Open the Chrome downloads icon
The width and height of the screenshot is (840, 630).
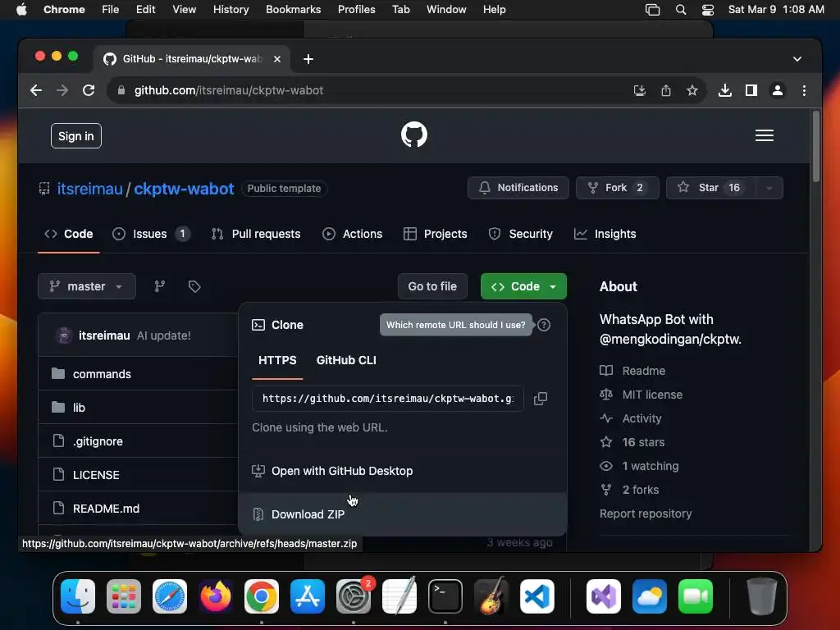(725, 90)
